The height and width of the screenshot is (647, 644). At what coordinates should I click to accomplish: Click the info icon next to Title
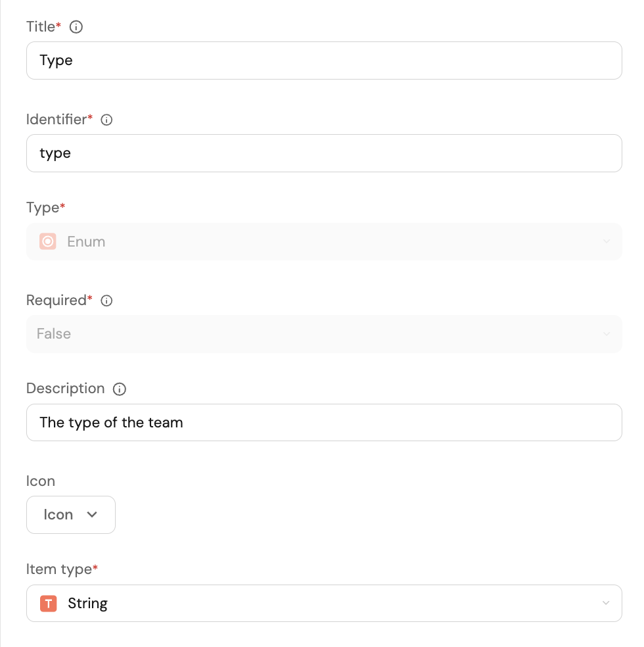click(76, 27)
